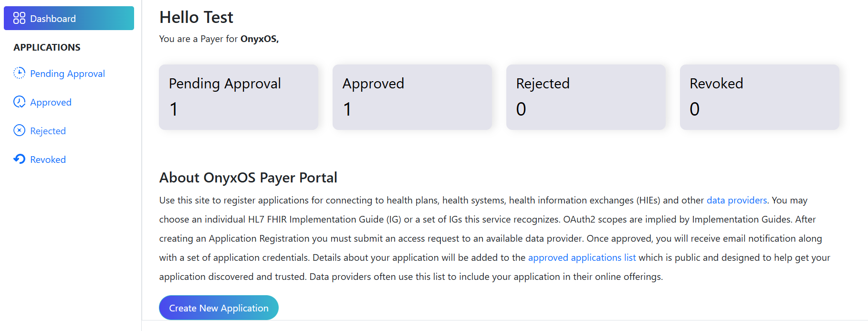This screenshot has width=868, height=331.
Task: Click the About OnyxOS Payer Portal heading
Action: (x=248, y=178)
